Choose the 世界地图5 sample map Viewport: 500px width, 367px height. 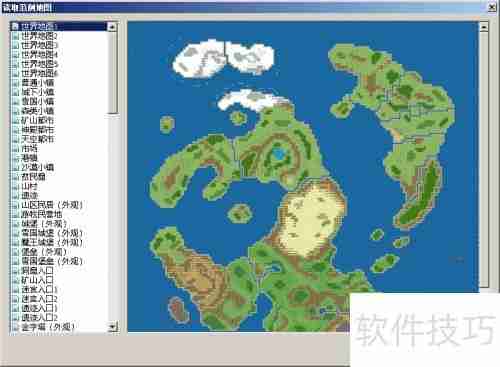[x=39, y=64]
